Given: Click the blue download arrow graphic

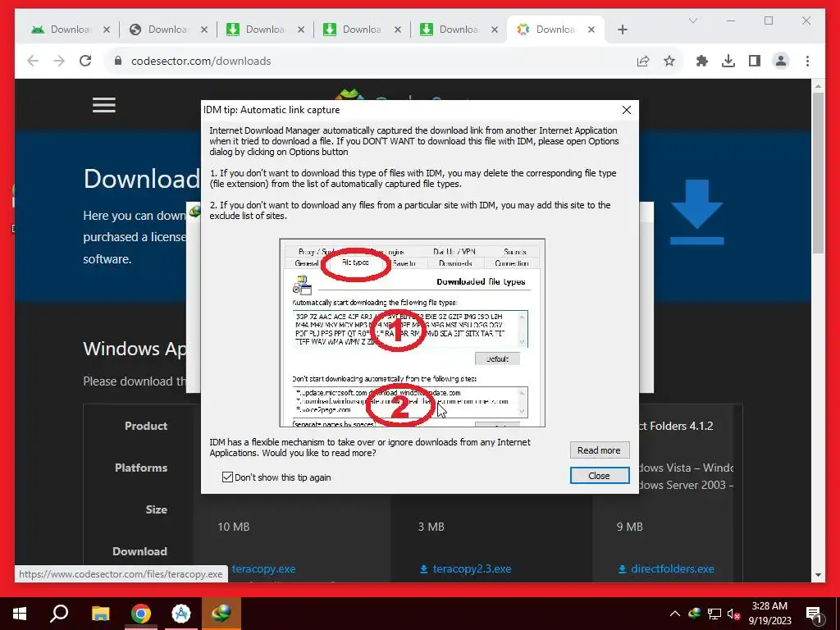Looking at the screenshot, I should click(x=697, y=212).
